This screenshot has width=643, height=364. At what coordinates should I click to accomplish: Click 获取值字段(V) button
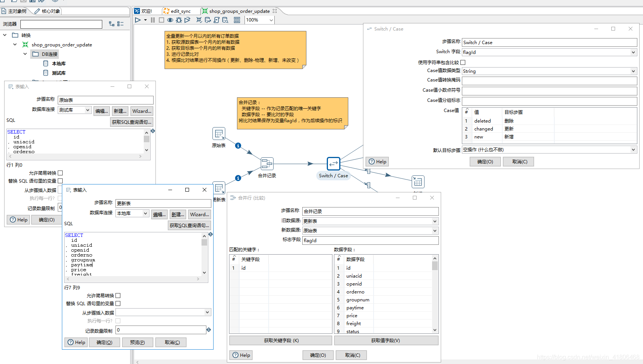click(386, 341)
